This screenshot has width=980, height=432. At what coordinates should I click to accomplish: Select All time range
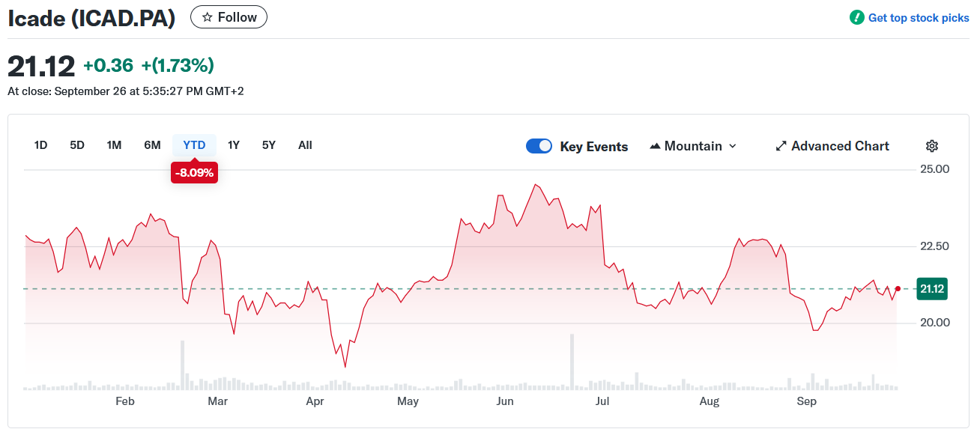point(305,145)
